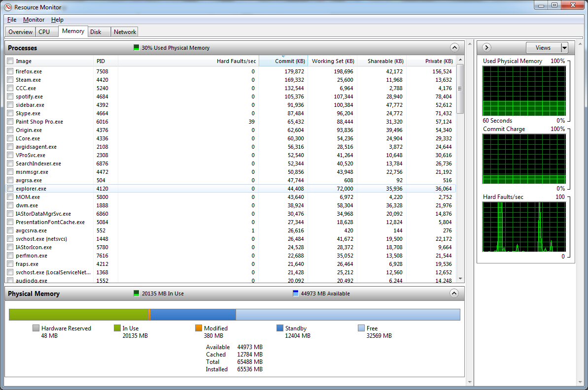
Task: Switch to the Overview tab
Action: point(20,32)
